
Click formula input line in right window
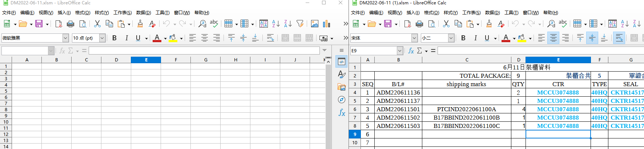tap(541, 51)
